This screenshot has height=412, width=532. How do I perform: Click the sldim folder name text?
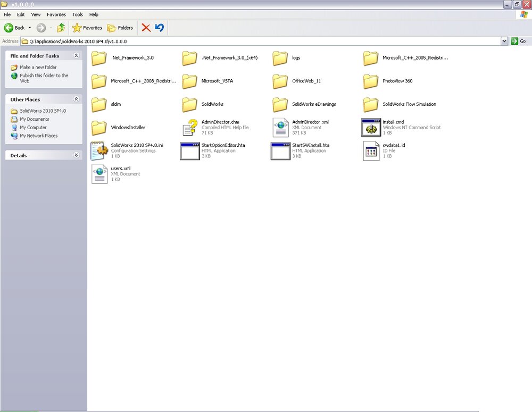click(x=115, y=104)
